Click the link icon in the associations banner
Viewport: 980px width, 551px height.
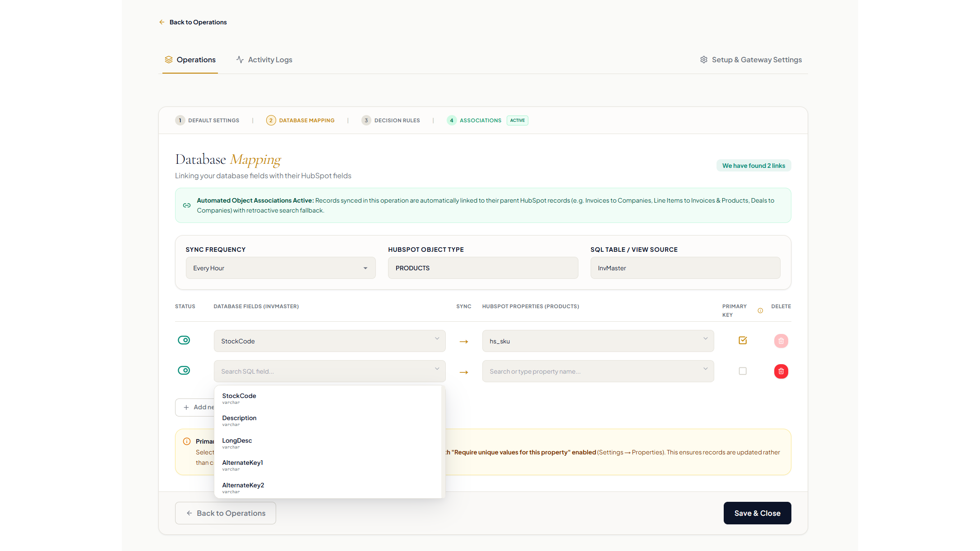coord(187,205)
